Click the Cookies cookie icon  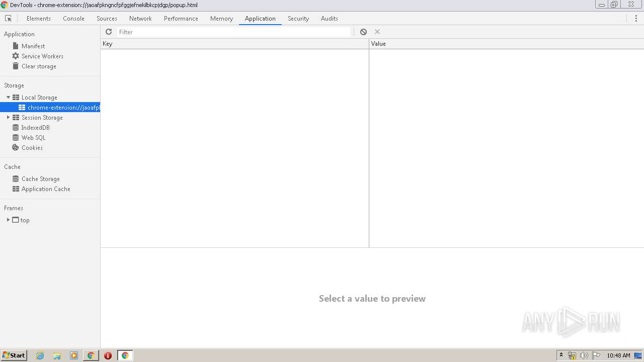(16, 147)
